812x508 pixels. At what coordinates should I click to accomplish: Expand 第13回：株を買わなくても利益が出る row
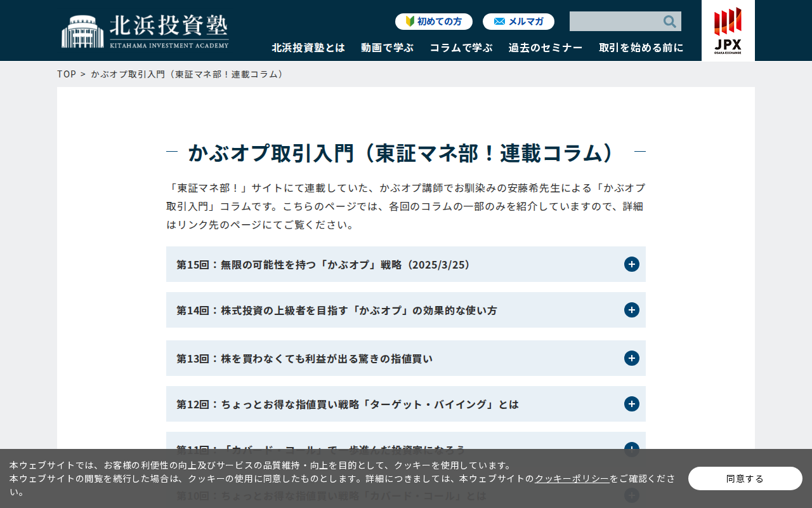coord(406,358)
